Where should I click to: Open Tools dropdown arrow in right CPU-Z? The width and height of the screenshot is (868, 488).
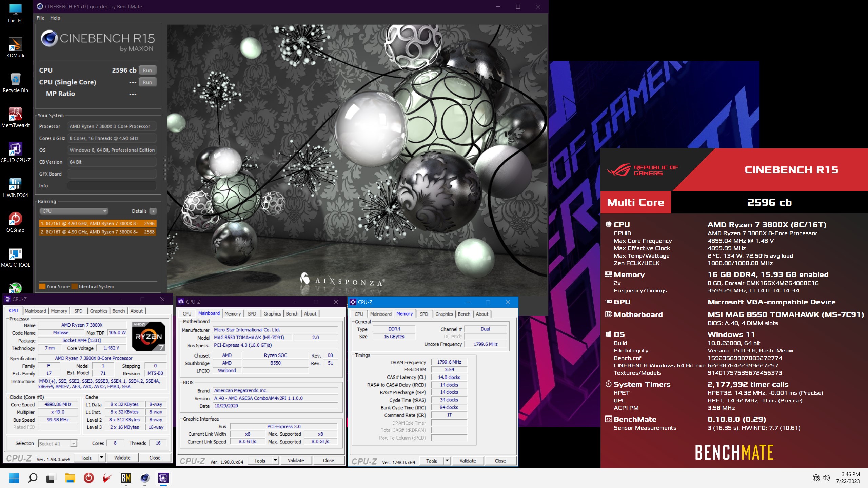[447, 461]
